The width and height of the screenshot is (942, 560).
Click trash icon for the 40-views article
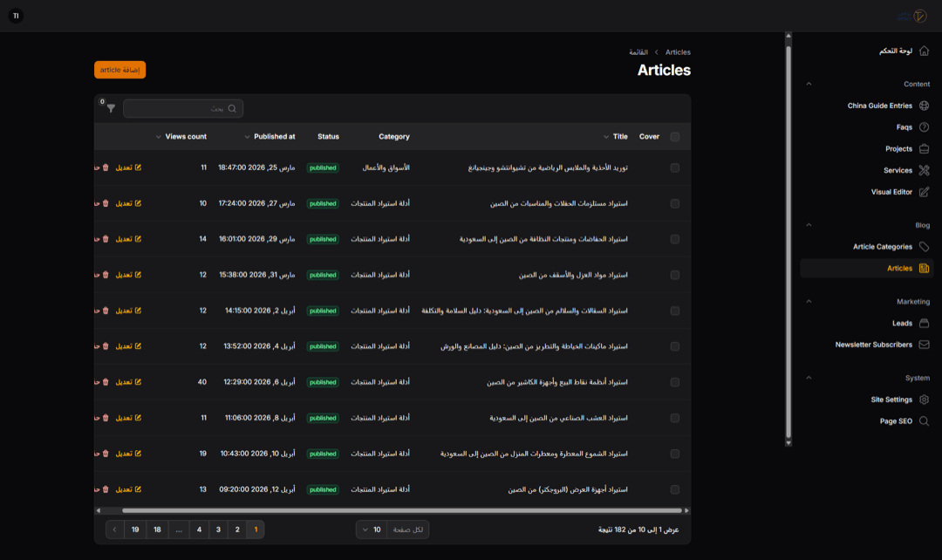pyautogui.click(x=106, y=382)
